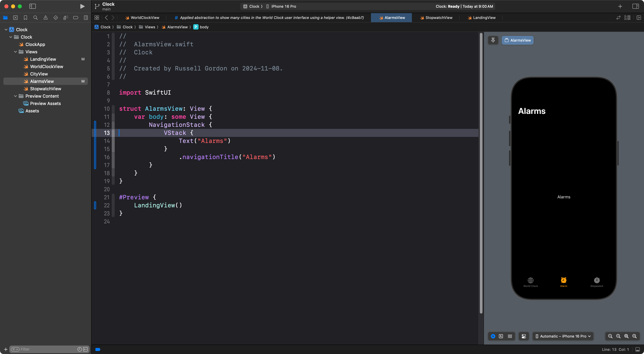Pin the preview with the pin icon
Screen dimensions: 644x354
[x=493, y=40]
